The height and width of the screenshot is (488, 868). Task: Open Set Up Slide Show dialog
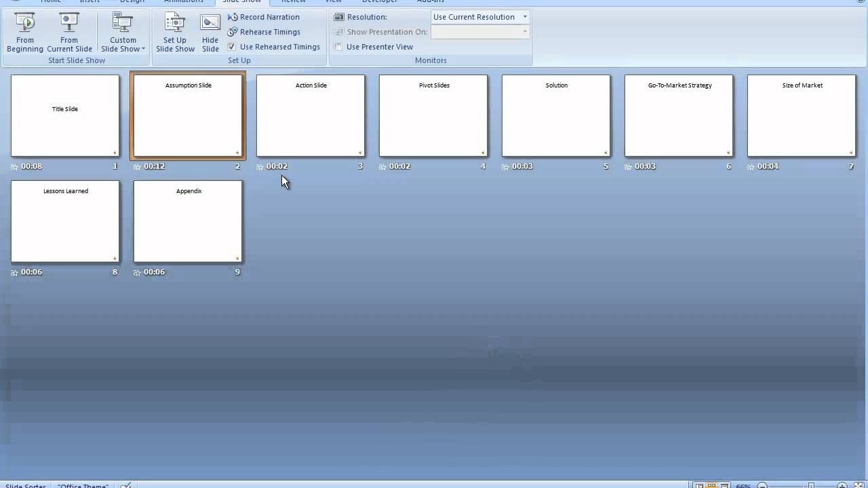175,33
